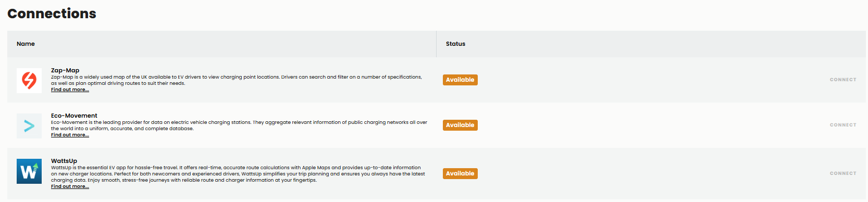This screenshot has width=868, height=202.
Task: Select the Eco-Movement connection title
Action: click(x=74, y=116)
